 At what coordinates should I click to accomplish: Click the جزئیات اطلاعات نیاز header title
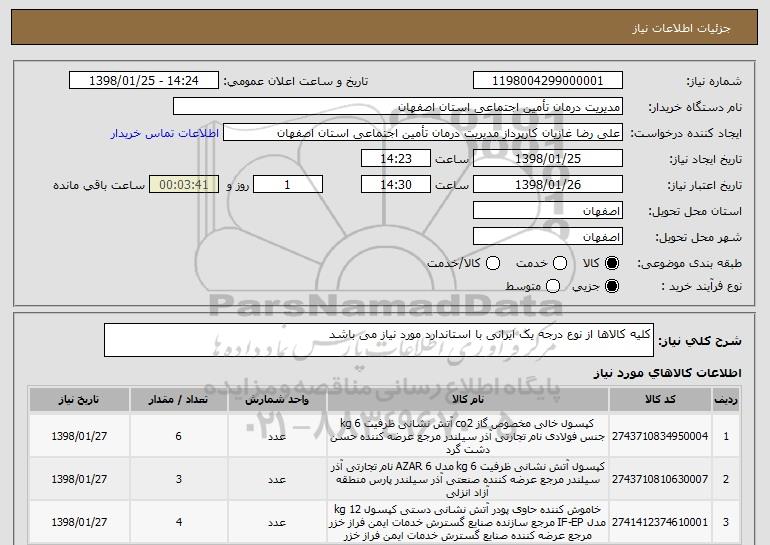pos(681,28)
